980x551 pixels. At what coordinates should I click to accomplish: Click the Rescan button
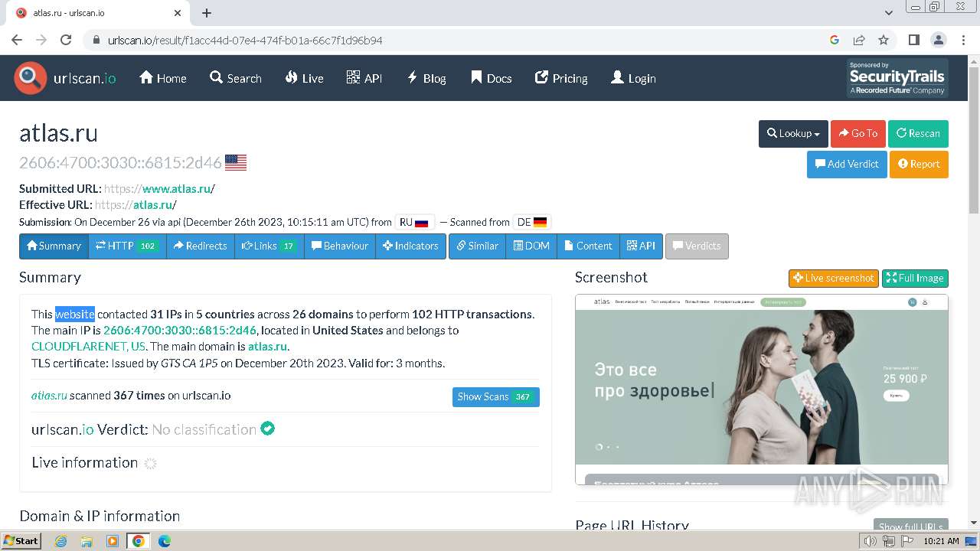(918, 133)
